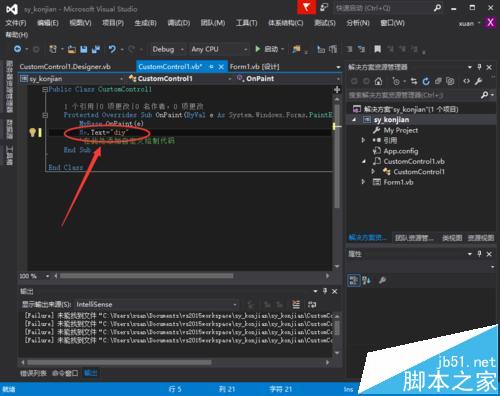Open the 文件(F) menu
This screenshot has height=396, width=500.
16,23
